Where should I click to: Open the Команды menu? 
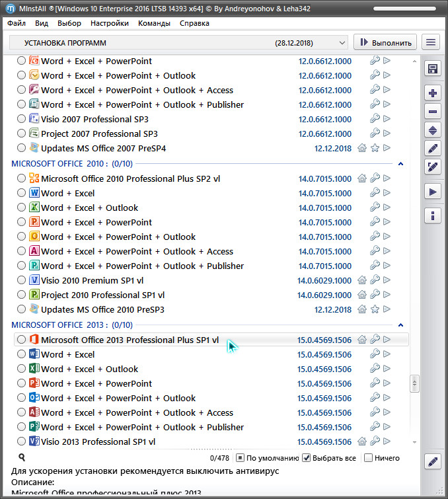154,23
